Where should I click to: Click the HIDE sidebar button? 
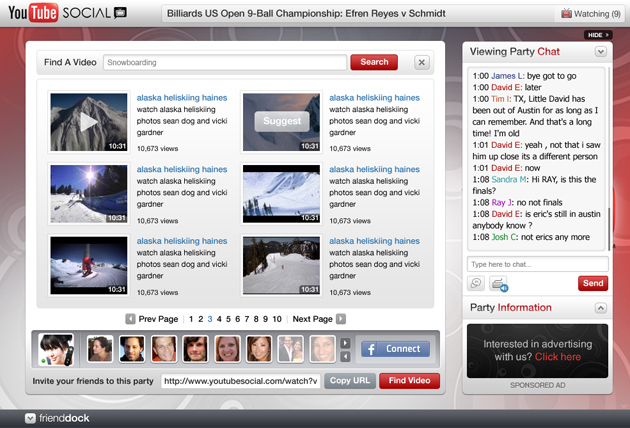pyautogui.click(x=598, y=35)
